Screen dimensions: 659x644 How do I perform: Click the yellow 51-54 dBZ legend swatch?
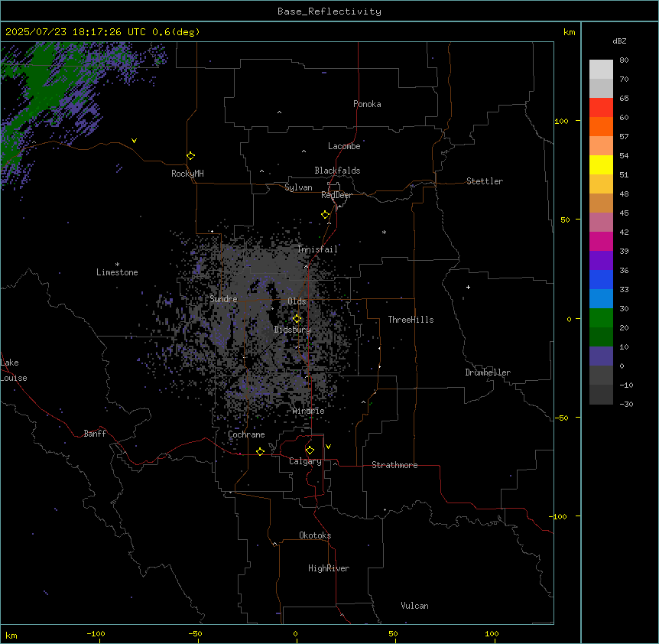coord(601,164)
